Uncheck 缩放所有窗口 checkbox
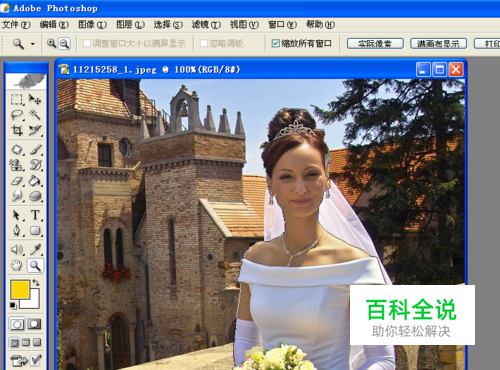500x370 pixels. (x=275, y=43)
